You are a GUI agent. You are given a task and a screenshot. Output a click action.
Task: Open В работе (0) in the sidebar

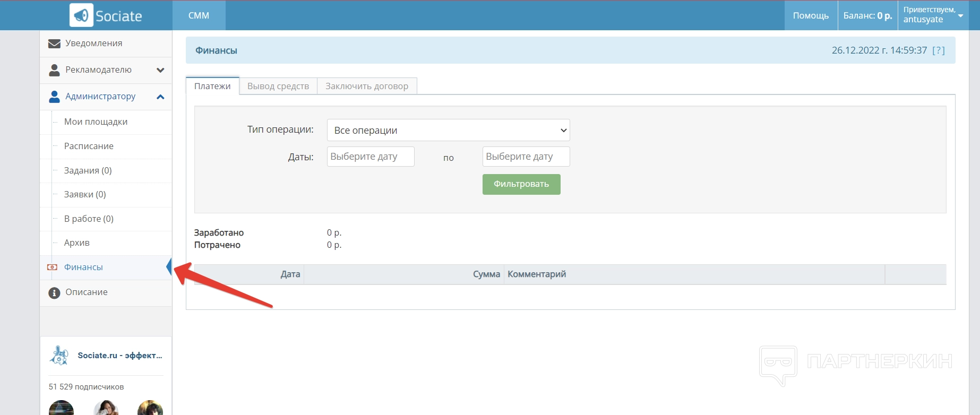pyautogui.click(x=89, y=219)
